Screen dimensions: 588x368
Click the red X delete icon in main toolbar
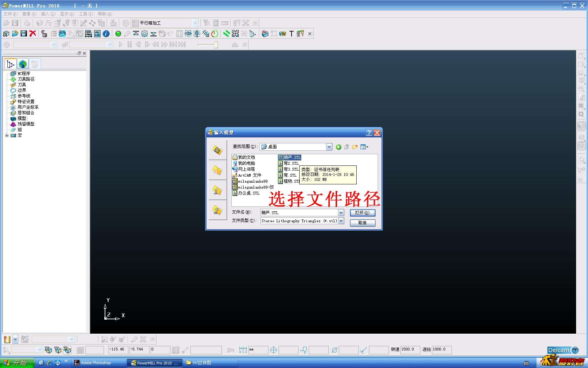coord(33,34)
